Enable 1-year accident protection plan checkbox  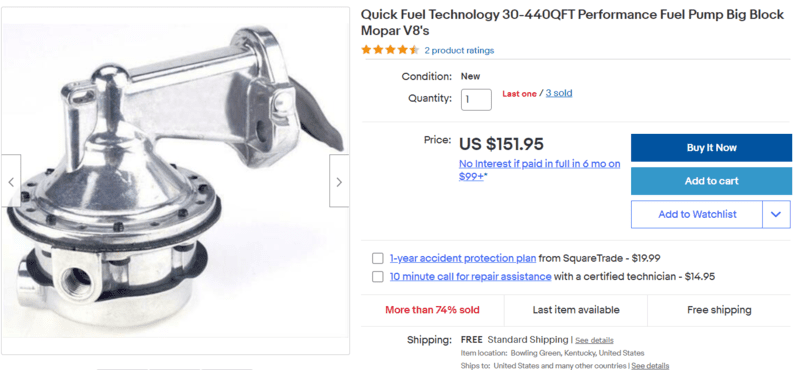pos(378,258)
